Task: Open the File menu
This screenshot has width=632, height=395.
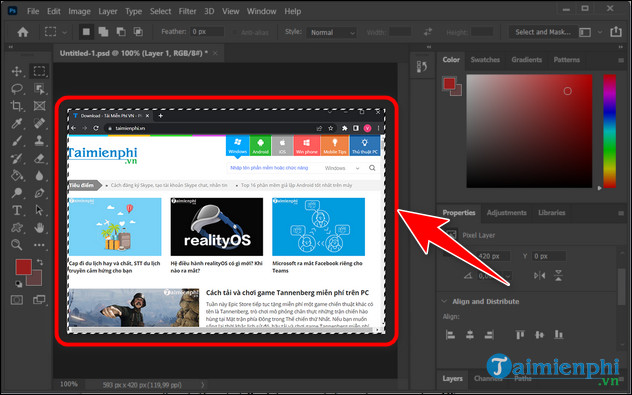Action: click(33, 11)
